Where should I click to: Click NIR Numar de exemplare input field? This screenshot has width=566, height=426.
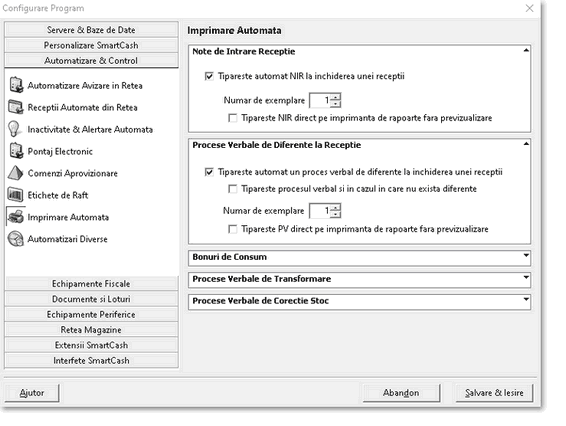click(321, 100)
